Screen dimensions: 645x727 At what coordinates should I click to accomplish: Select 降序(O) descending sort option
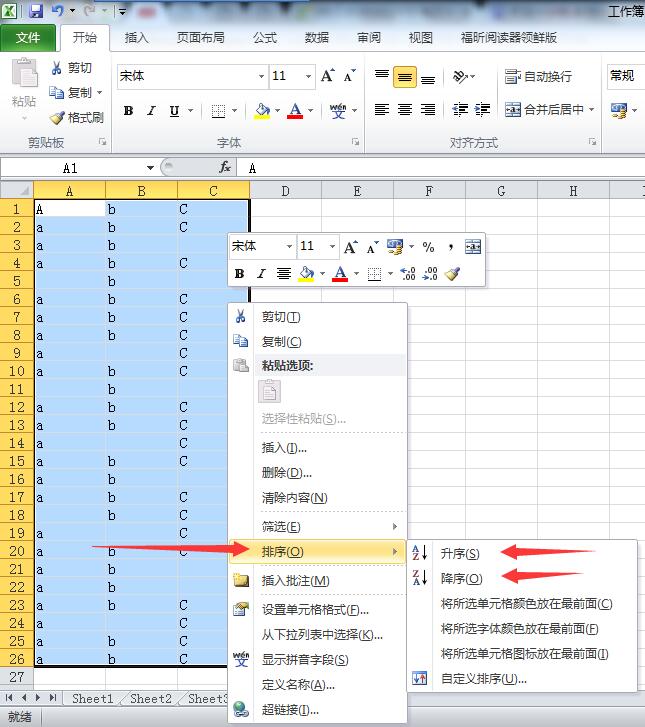[x=522, y=579]
